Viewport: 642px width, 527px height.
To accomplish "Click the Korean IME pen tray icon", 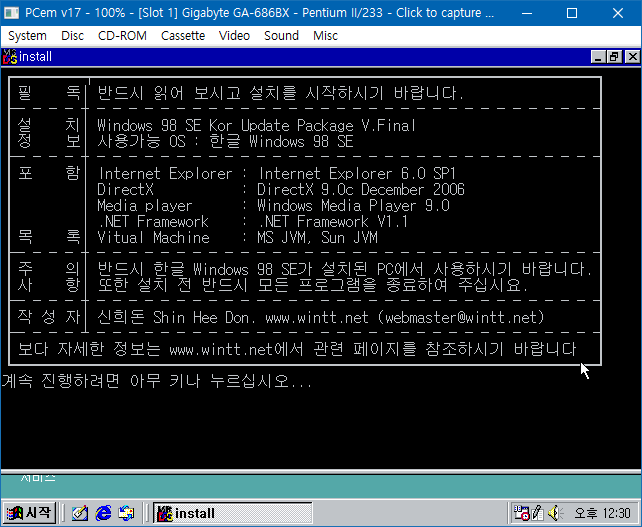I will pyautogui.click(x=538, y=513).
